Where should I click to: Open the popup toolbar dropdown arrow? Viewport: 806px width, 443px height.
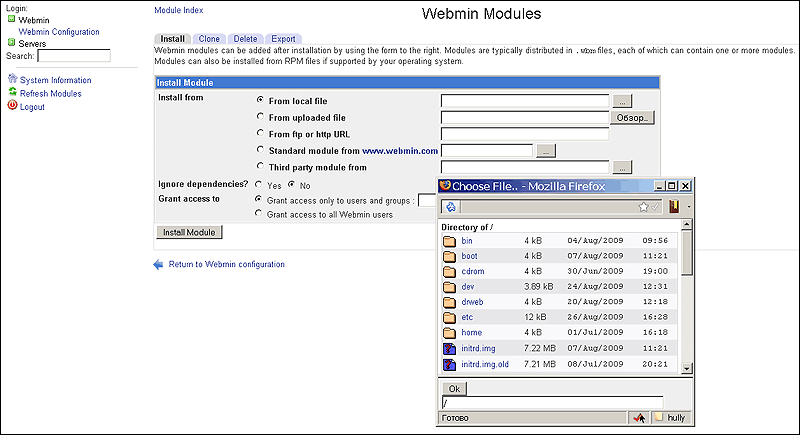click(689, 208)
